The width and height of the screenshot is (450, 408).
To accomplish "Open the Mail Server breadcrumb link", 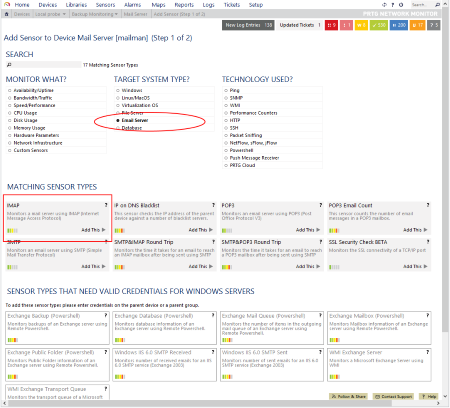I will [136, 14].
